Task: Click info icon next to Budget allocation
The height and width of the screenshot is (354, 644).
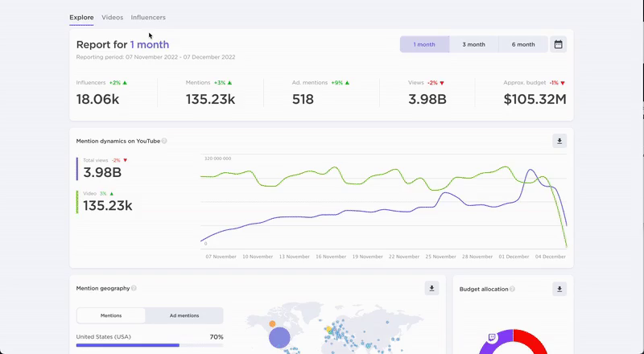Action: [512, 289]
